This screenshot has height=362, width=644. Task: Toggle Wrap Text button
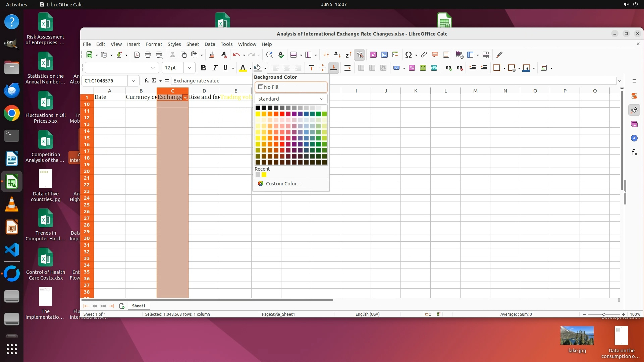click(347, 68)
